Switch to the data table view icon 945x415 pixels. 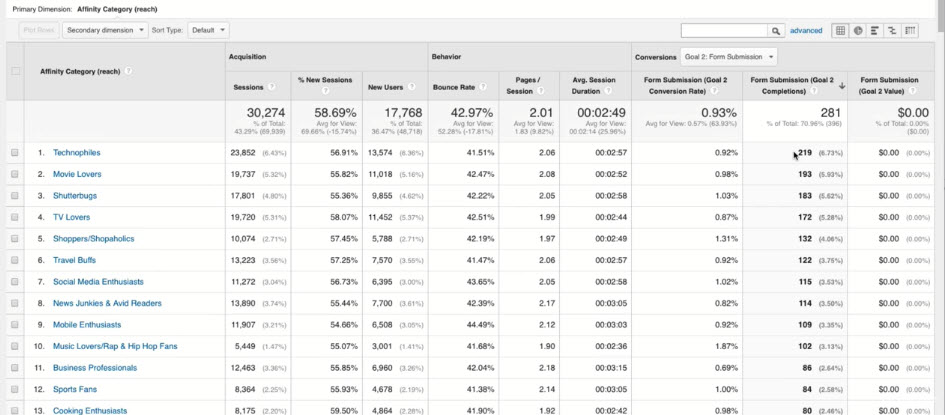[x=840, y=31]
